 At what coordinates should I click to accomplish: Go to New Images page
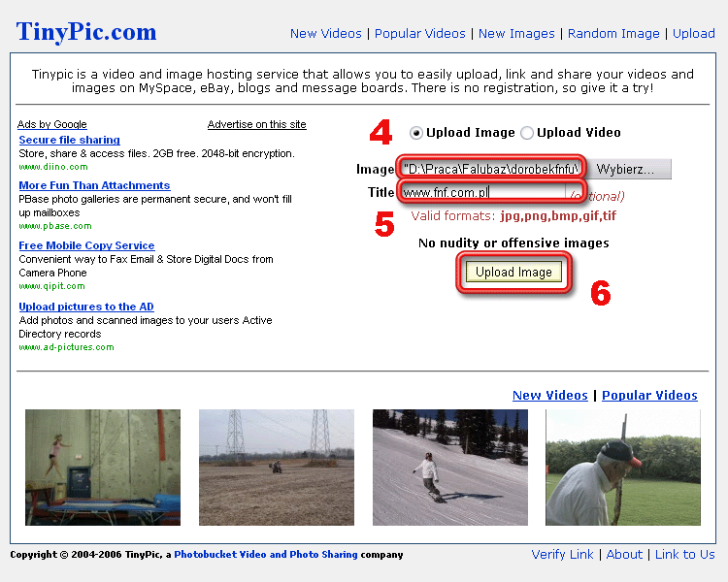tap(516, 33)
